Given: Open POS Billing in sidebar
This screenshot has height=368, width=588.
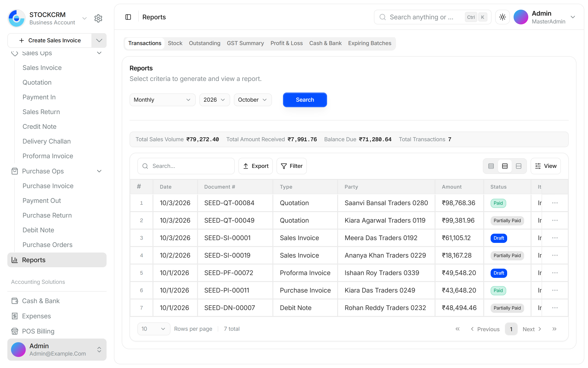Looking at the screenshot, I should [x=57, y=331].
